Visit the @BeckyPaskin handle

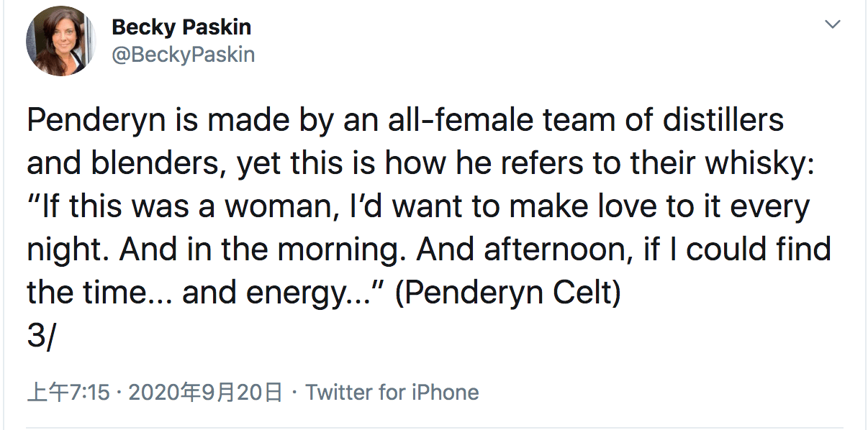pos(183,55)
